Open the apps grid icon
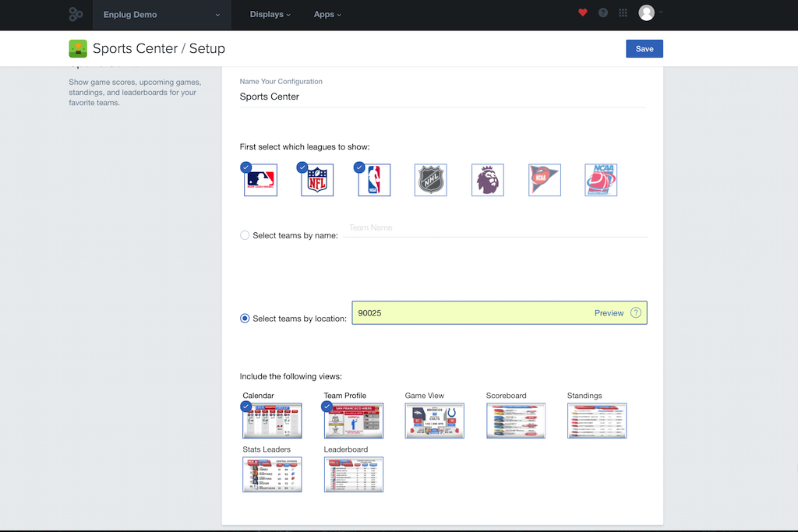 (x=623, y=12)
